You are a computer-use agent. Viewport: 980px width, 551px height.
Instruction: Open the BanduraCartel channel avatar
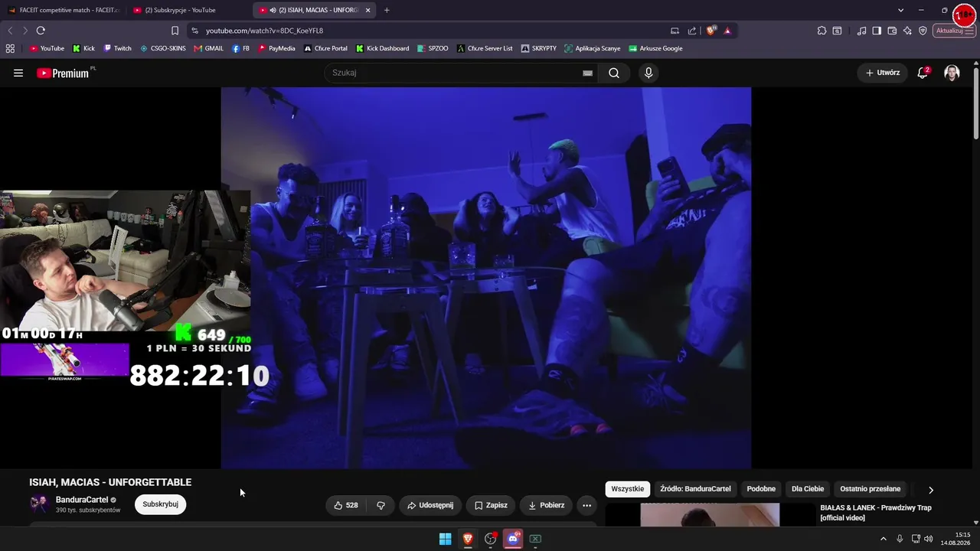click(x=39, y=504)
